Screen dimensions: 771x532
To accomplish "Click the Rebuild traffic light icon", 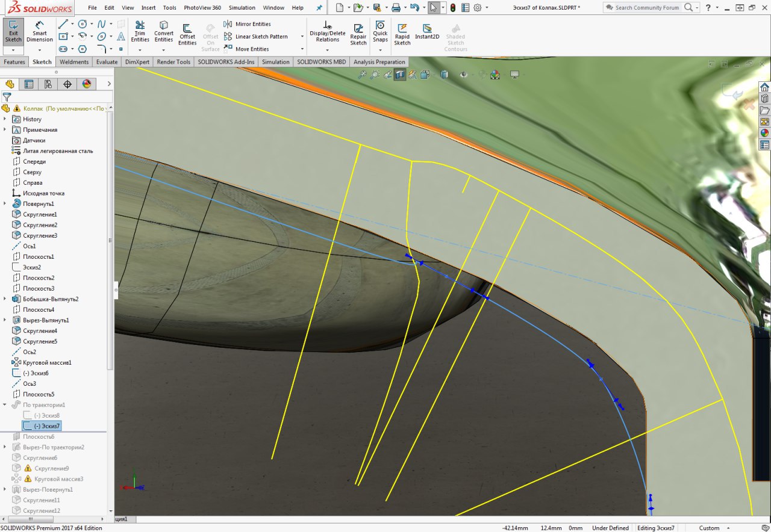I will [453, 8].
